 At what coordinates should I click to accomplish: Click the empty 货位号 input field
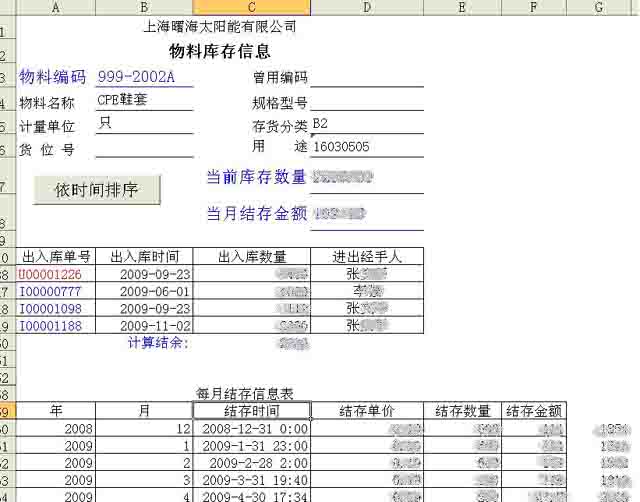(143, 149)
